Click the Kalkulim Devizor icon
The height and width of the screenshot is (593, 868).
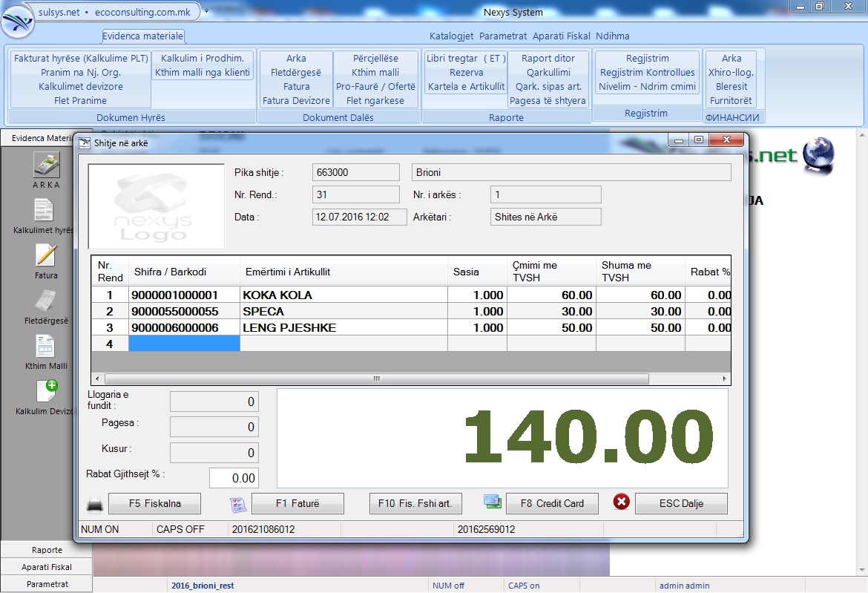click(46, 392)
